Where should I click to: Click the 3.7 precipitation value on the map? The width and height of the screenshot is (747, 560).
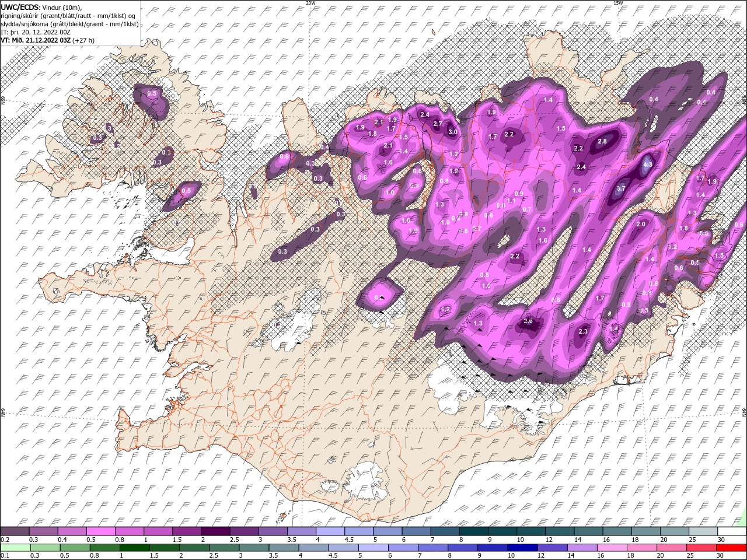pyautogui.click(x=621, y=188)
